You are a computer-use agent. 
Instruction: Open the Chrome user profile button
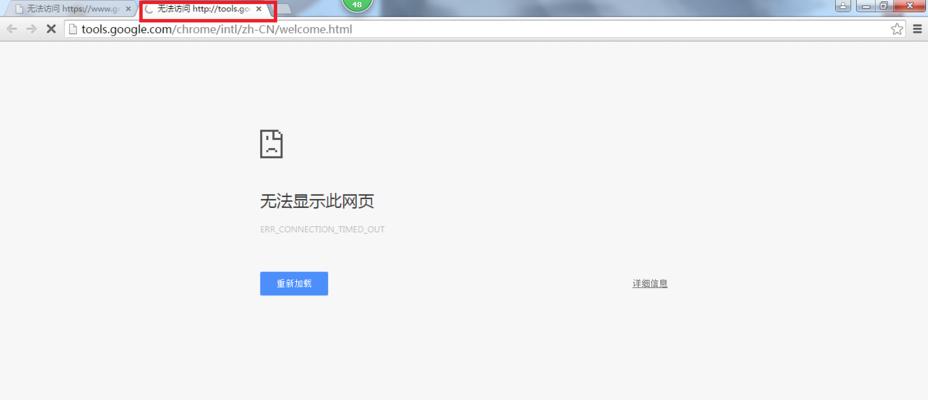[843, 5]
